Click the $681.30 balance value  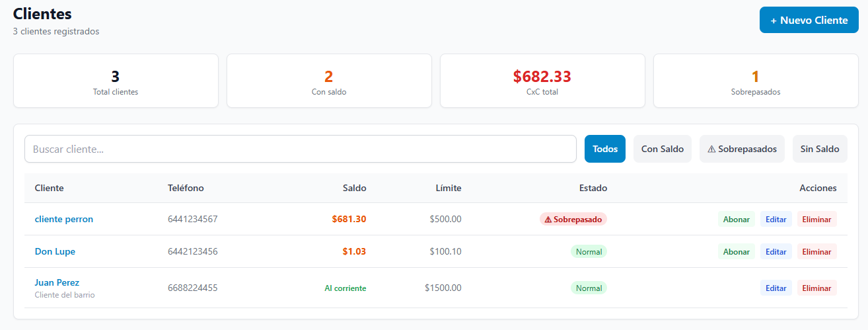(x=349, y=219)
